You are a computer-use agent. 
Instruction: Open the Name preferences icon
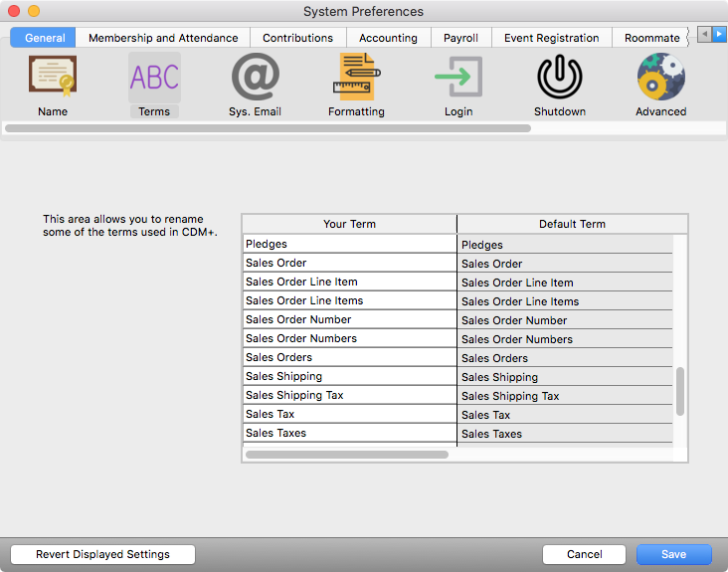pyautogui.click(x=53, y=78)
